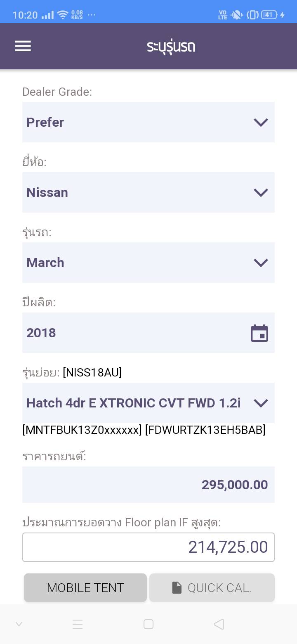
Task: Open the Hatch 4dr E XTRONIC sub-model dropdown
Action: click(148, 403)
